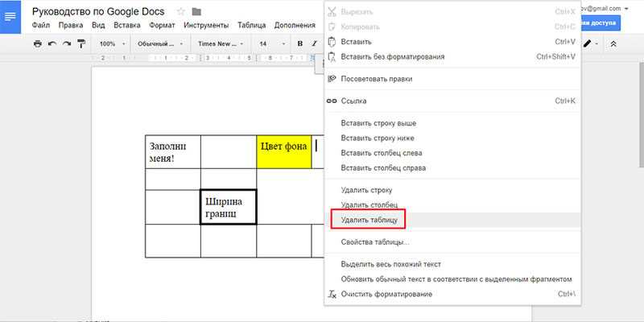Click the Ширина границ table cell
Image resolution: width=644 pixels, height=322 pixels.
229,207
